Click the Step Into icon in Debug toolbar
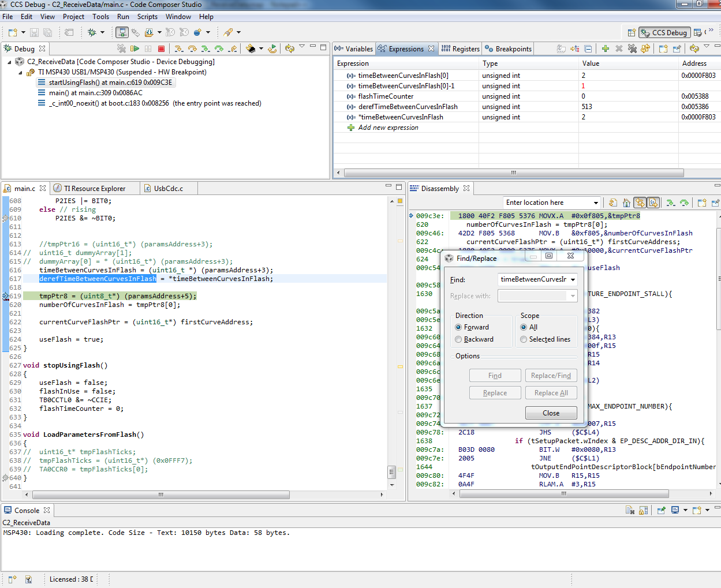The height and width of the screenshot is (588, 721). [x=179, y=49]
